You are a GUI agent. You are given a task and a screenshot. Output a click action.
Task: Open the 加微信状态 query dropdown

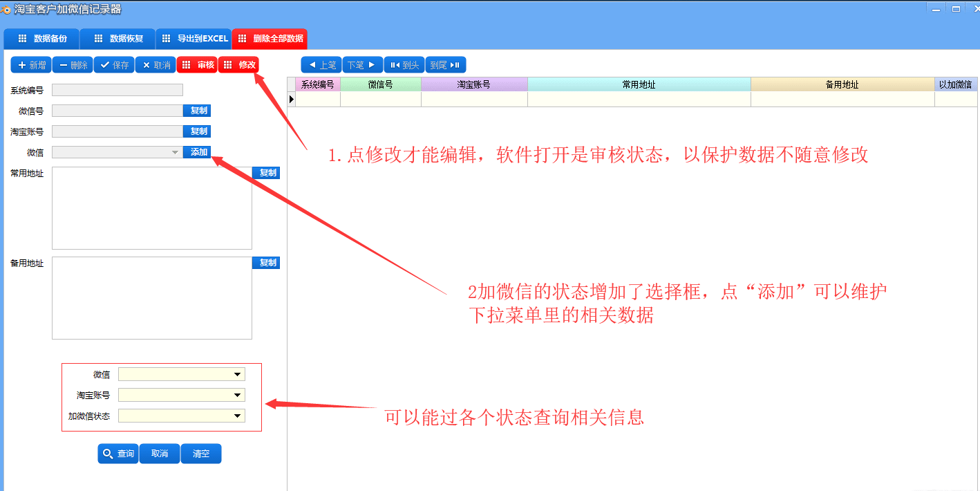pyautogui.click(x=238, y=416)
